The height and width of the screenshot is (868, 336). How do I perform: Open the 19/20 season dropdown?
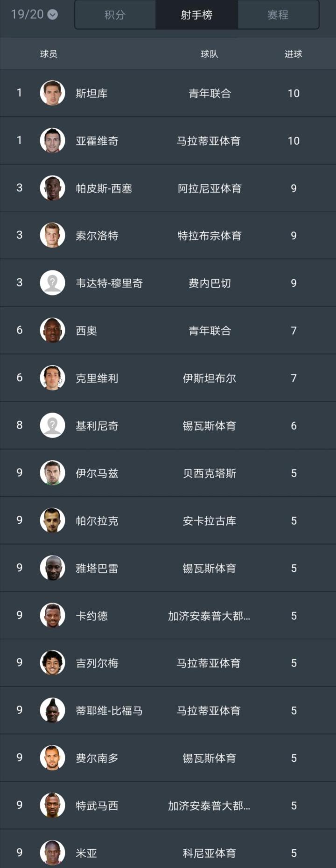34,14
